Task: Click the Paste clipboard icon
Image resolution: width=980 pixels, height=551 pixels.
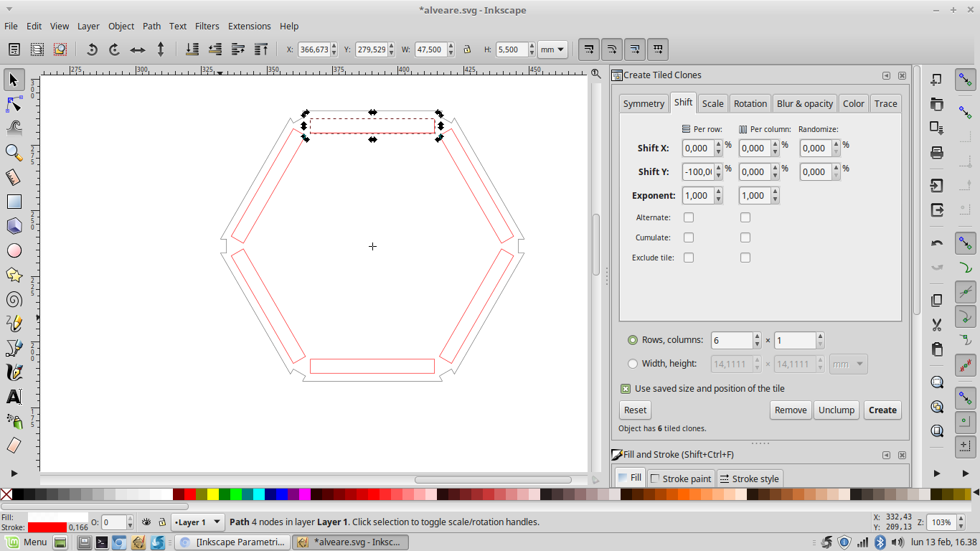Action: click(x=936, y=349)
